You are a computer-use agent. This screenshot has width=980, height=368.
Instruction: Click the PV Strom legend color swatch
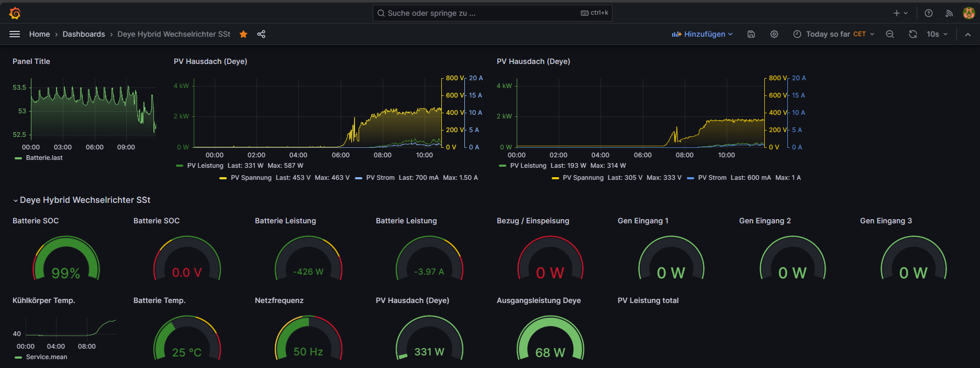359,178
